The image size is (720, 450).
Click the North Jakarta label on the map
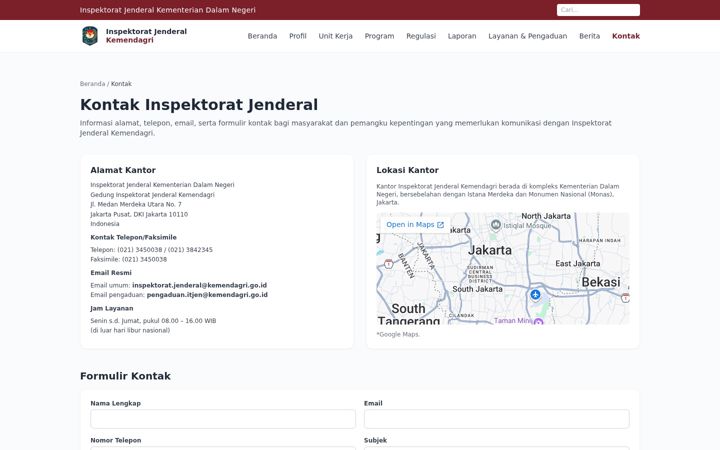pos(546,216)
